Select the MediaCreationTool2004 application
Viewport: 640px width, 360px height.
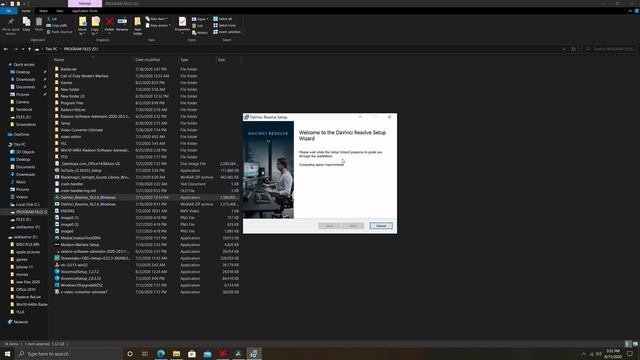coord(80,238)
